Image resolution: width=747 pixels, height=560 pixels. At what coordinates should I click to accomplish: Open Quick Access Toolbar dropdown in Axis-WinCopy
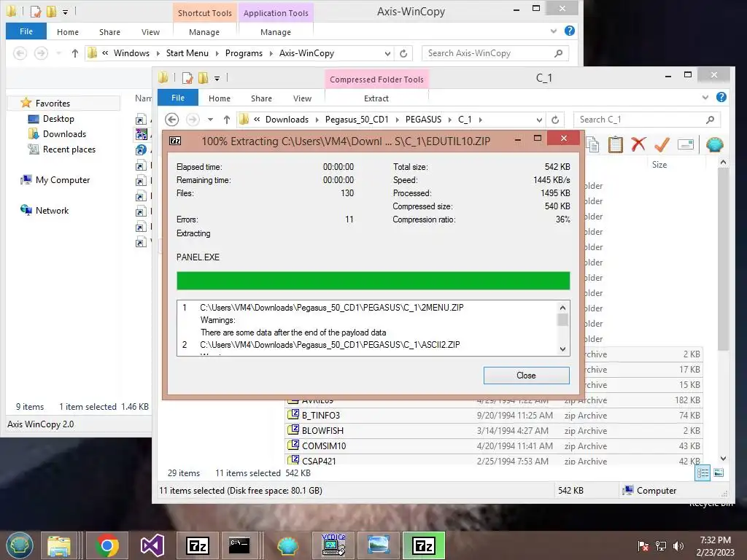click(65, 12)
